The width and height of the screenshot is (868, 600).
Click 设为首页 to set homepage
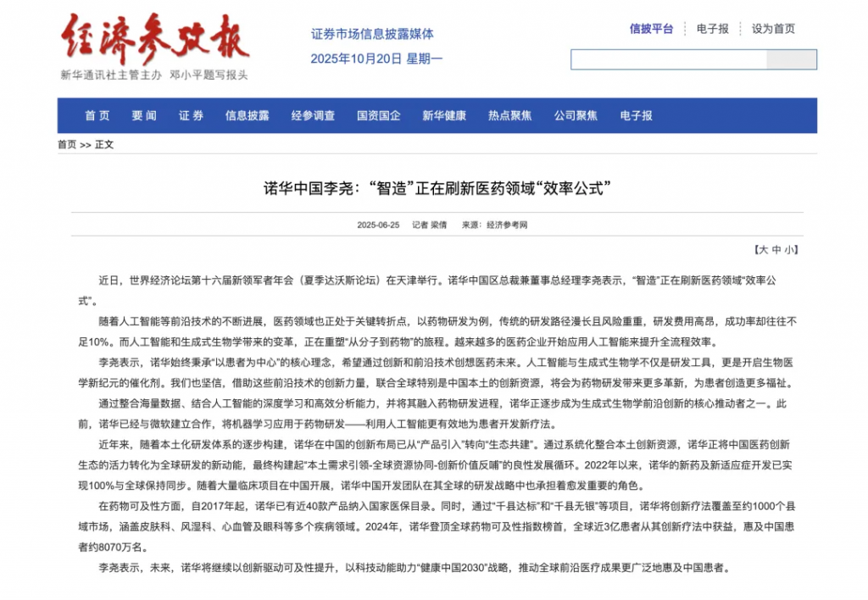click(773, 29)
